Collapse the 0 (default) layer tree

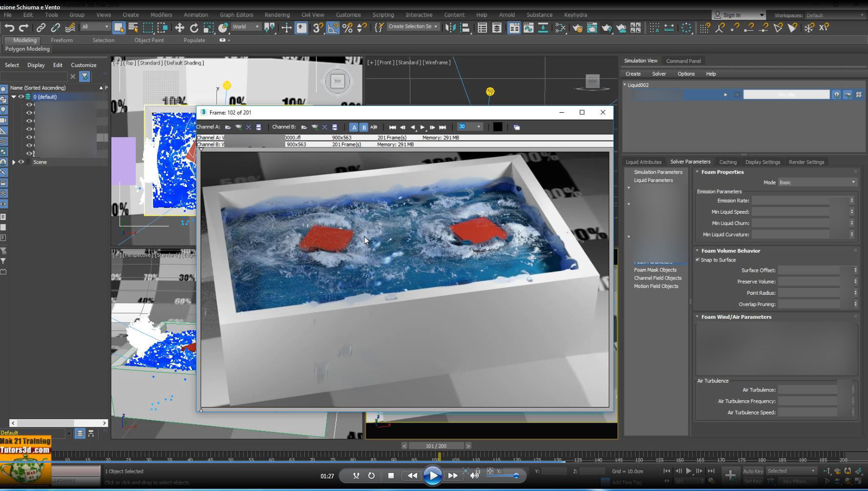(14, 97)
